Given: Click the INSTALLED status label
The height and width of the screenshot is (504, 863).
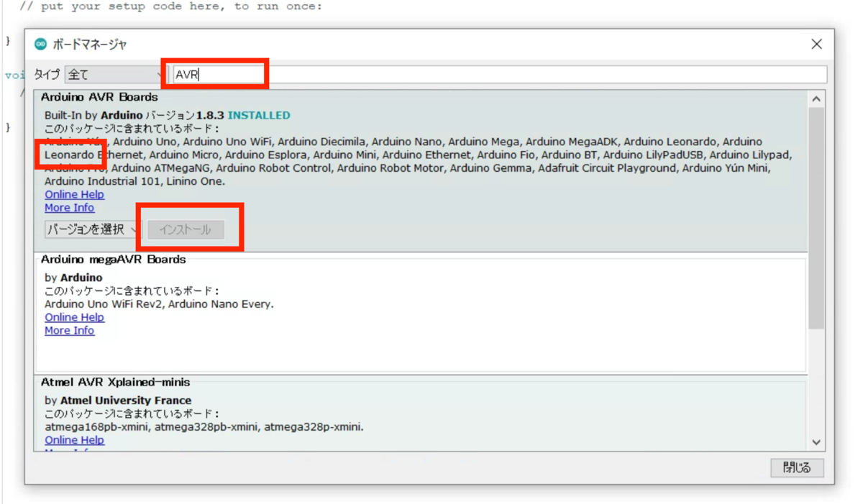Looking at the screenshot, I should tap(259, 115).
